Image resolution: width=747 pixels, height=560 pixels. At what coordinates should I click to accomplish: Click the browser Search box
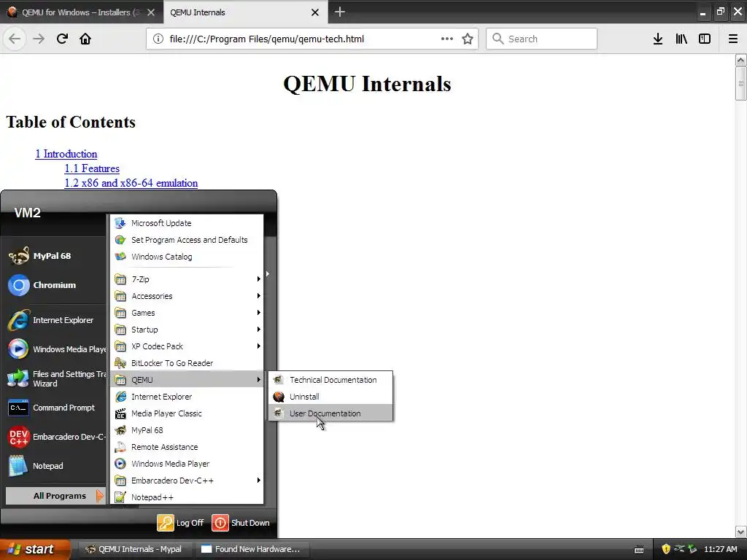[541, 39]
